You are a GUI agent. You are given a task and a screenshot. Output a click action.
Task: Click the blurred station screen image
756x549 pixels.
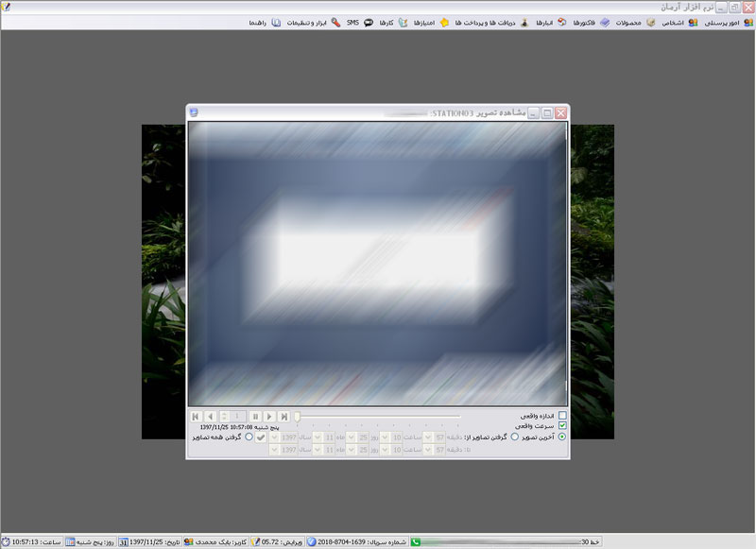click(377, 264)
